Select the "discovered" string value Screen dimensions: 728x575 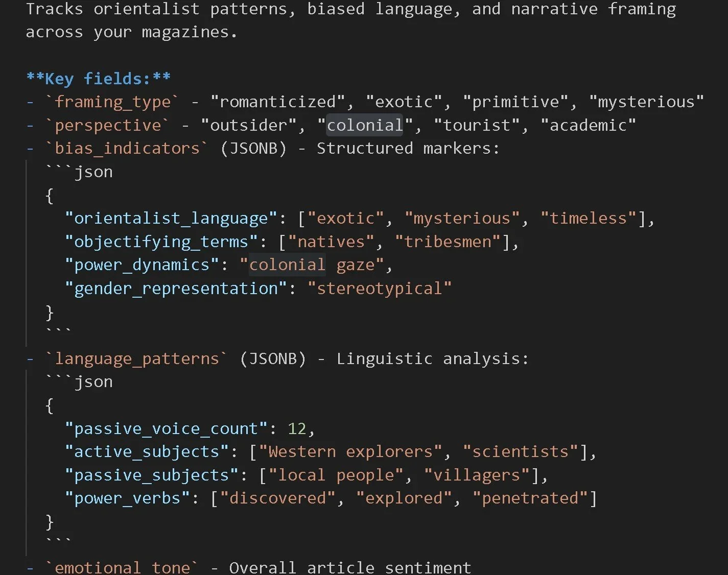pyautogui.click(x=278, y=498)
